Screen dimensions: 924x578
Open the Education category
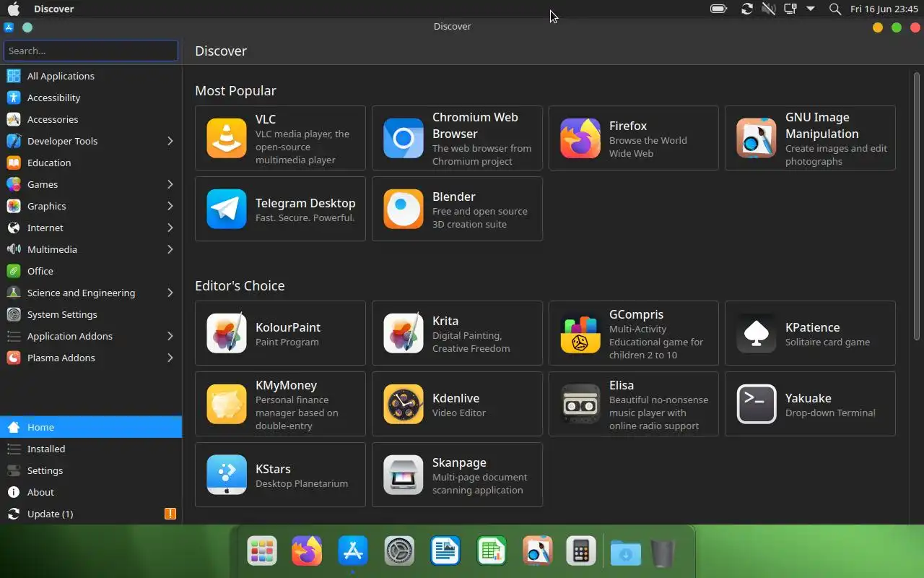(91, 163)
